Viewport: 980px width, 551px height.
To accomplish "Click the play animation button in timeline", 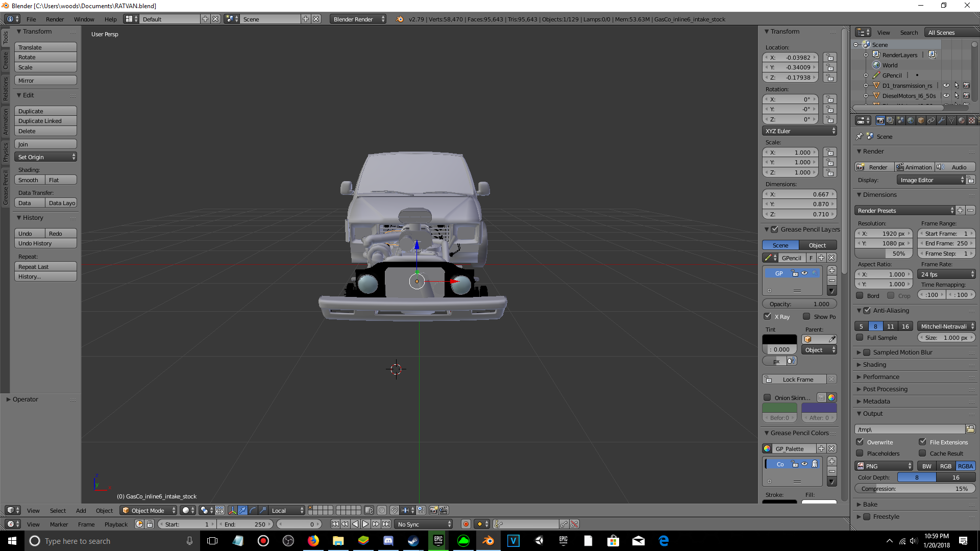I will 365,524.
